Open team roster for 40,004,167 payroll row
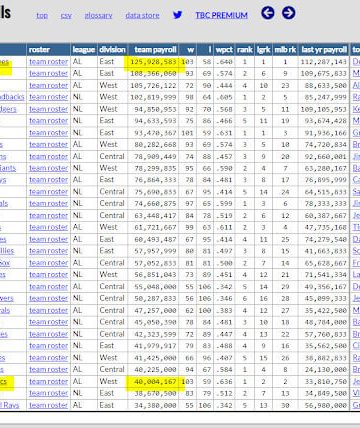The height and width of the screenshot is (428, 360). [x=49, y=381]
